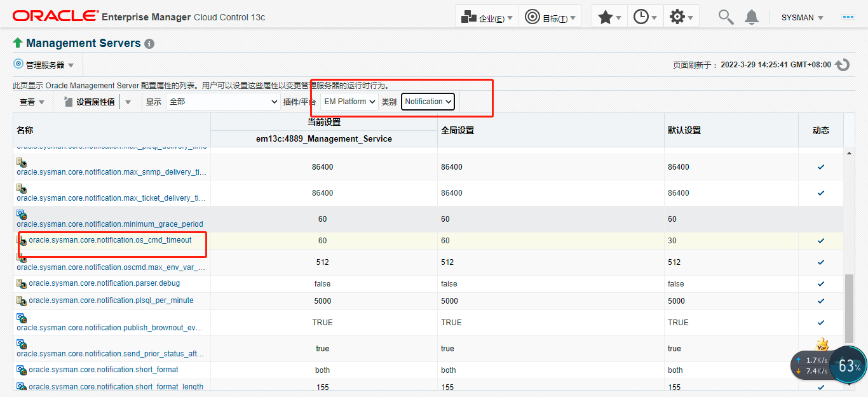This screenshot has height=397, width=868.
Task: Click the 设置属性值 button
Action: 90,102
